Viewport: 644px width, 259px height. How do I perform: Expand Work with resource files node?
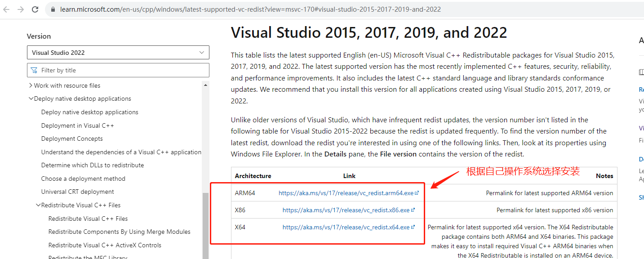point(31,85)
